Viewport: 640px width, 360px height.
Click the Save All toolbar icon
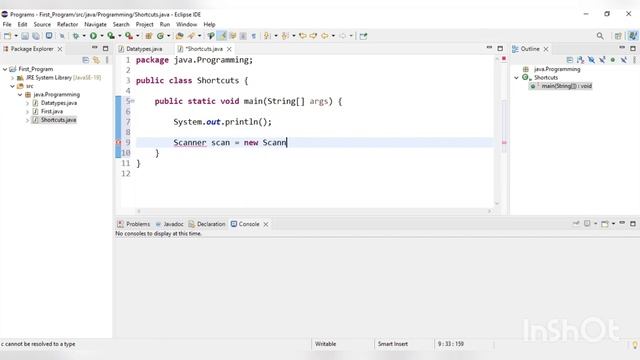coord(36,36)
